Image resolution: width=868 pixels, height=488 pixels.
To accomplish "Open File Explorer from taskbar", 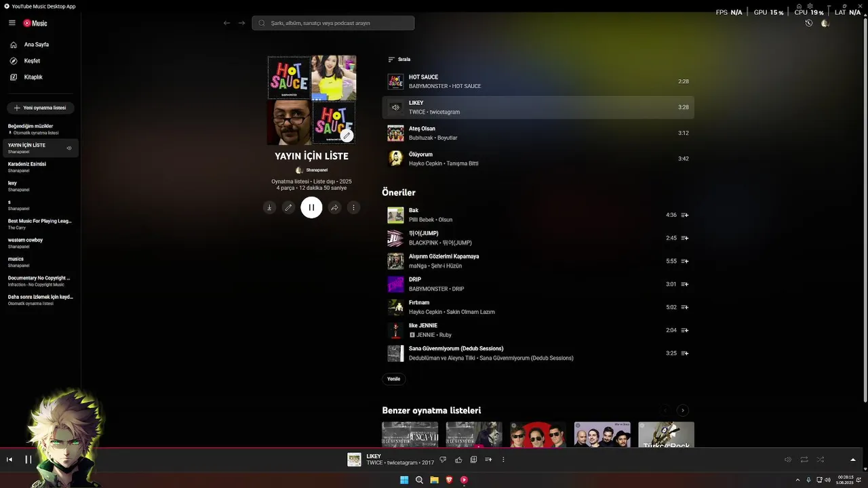I will pyautogui.click(x=434, y=480).
